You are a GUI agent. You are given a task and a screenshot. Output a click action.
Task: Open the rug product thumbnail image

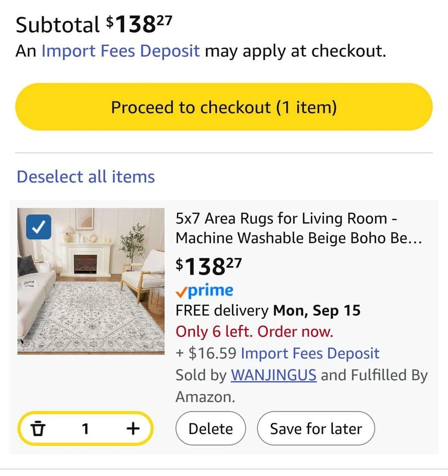(x=91, y=281)
